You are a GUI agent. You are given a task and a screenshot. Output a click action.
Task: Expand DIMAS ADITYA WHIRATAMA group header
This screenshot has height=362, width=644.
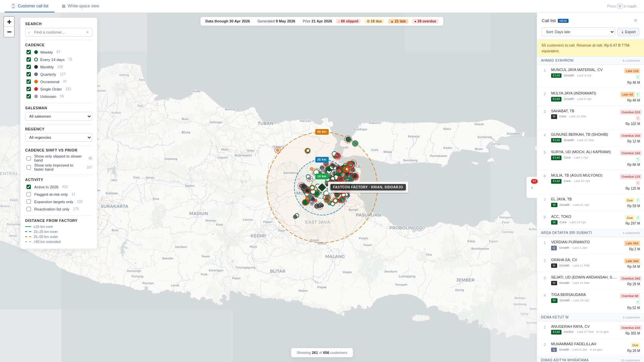[590, 360]
